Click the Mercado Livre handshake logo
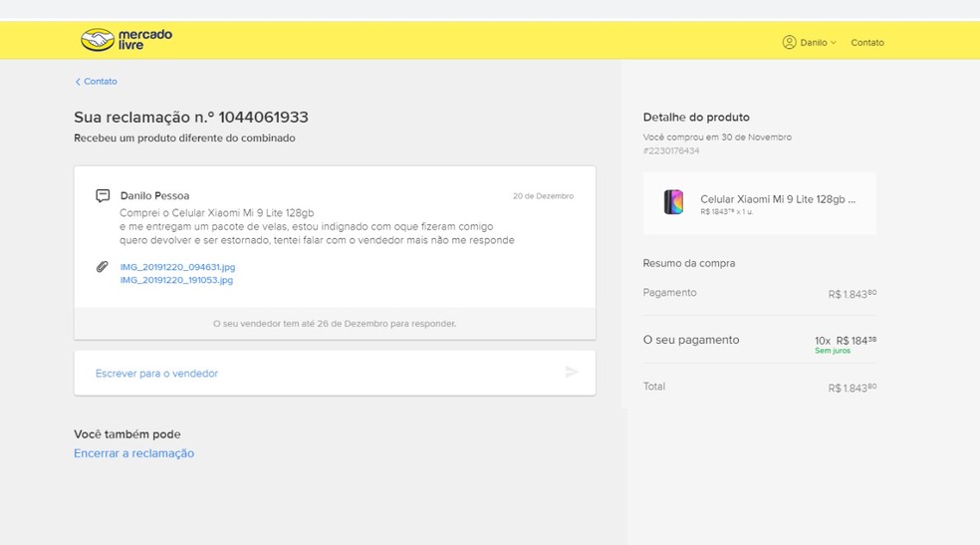The image size is (980, 545). [98, 40]
